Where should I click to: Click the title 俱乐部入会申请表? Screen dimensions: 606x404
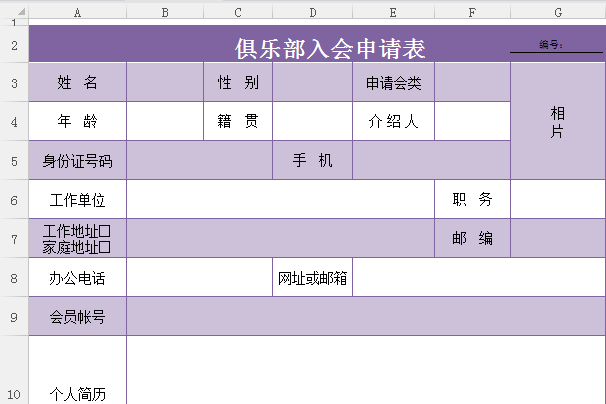click(330, 49)
